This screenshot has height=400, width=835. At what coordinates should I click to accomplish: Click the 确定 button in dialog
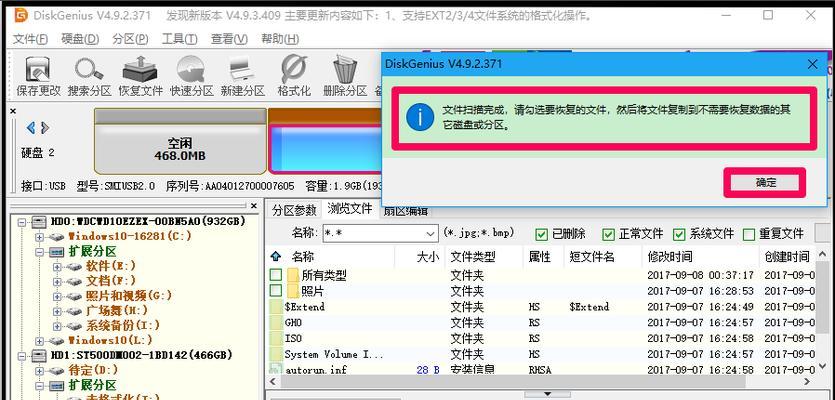[765, 183]
